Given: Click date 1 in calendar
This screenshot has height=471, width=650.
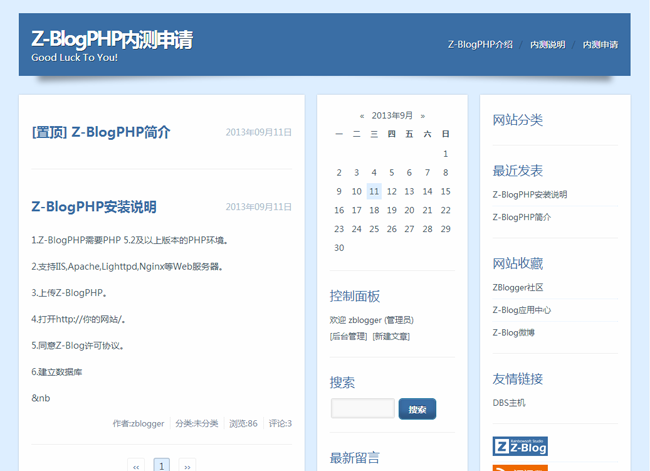Looking at the screenshot, I should pos(446,154).
